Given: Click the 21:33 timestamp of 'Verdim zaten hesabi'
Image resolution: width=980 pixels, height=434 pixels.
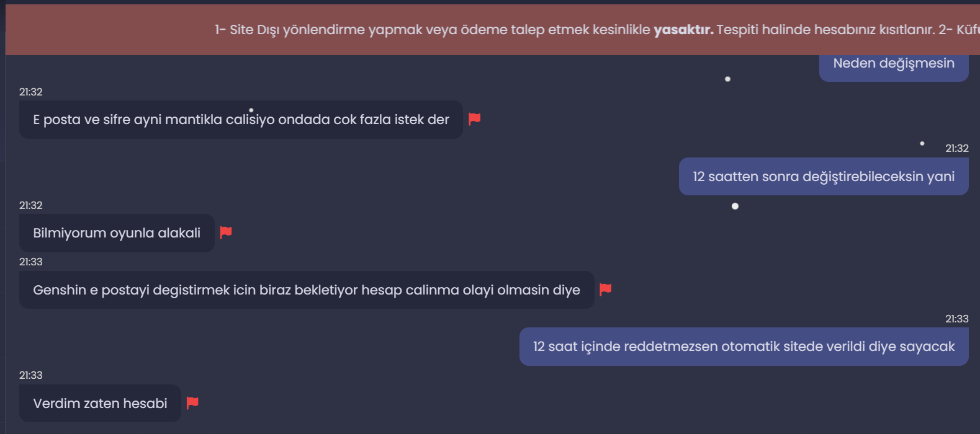Looking at the screenshot, I should (x=31, y=375).
